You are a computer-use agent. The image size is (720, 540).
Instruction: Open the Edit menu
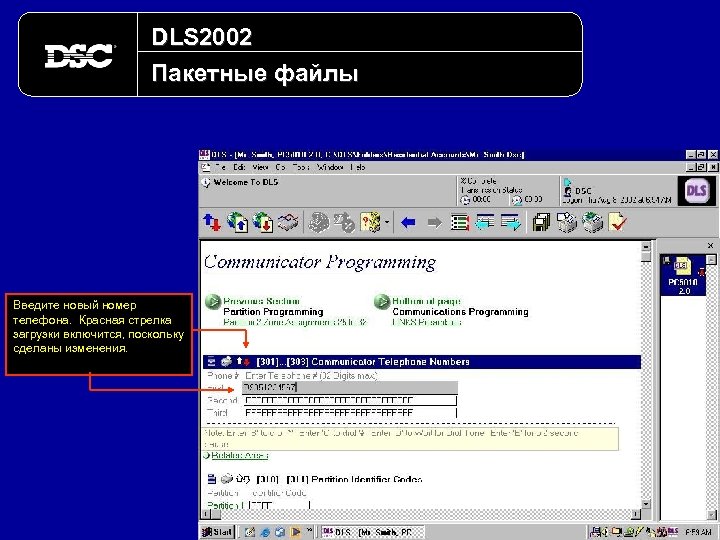click(x=239, y=167)
